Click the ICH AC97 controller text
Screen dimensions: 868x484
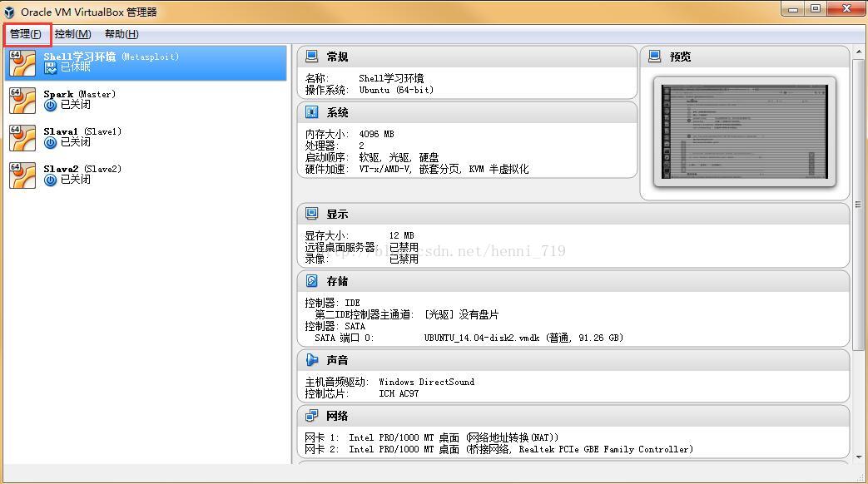click(x=399, y=394)
